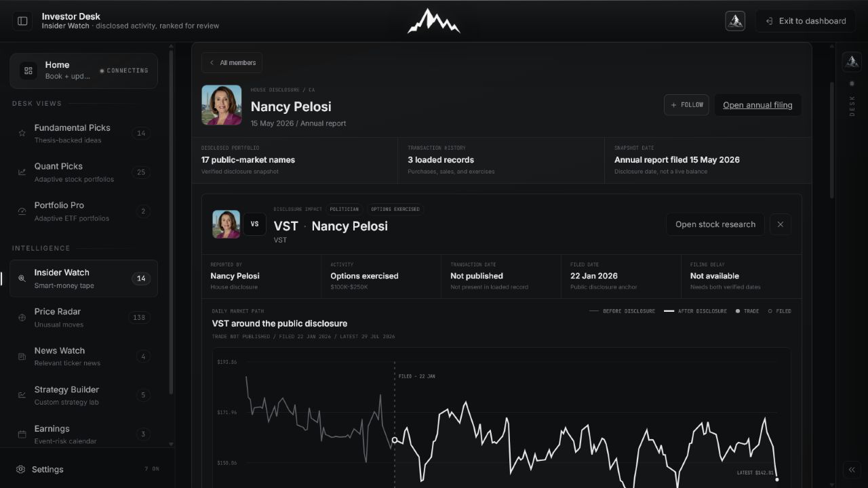868x488 pixels.
Task: Click the '7 ON' label beside Settings
Action: (x=152, y=469)
